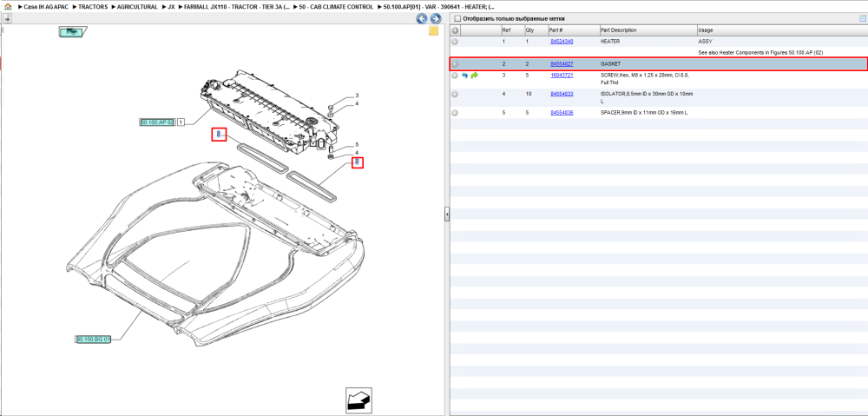Open part number 84554036

562,112
